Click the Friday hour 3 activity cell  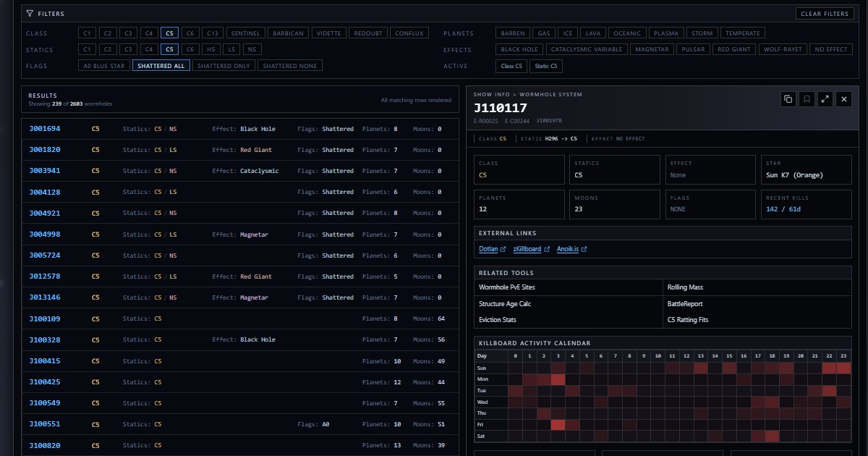point(558,424)
